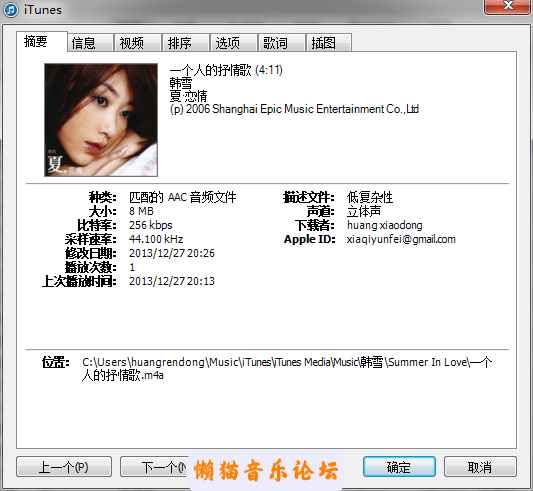The width and height of the screenshot is (533, 491).
Task: Cancel with the 取消 button
Action: click(480, 467)
